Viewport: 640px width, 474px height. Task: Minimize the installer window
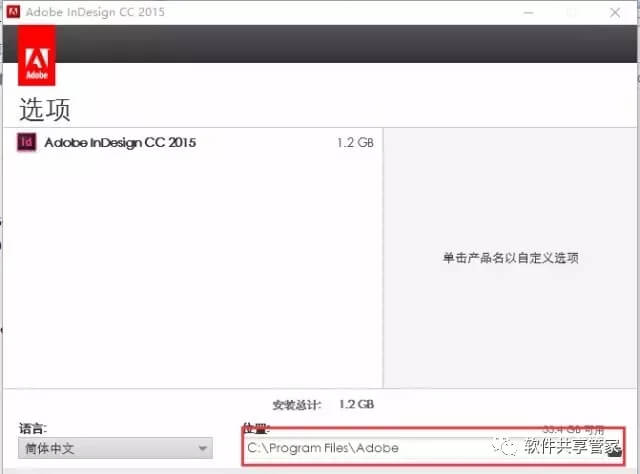tap(529, 13)
